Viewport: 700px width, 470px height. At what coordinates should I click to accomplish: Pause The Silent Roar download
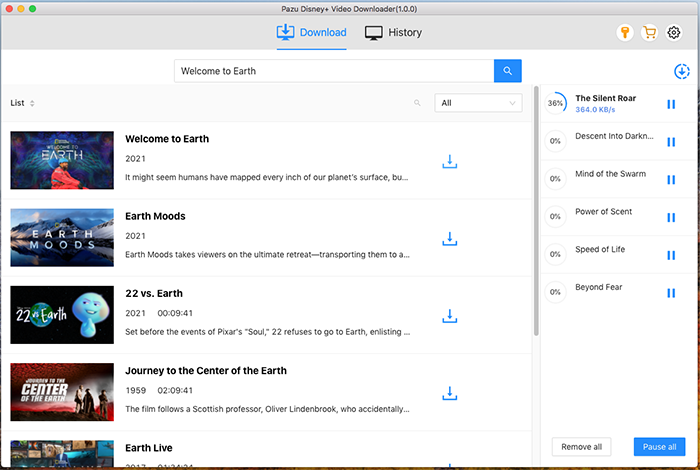click(671, 103)
